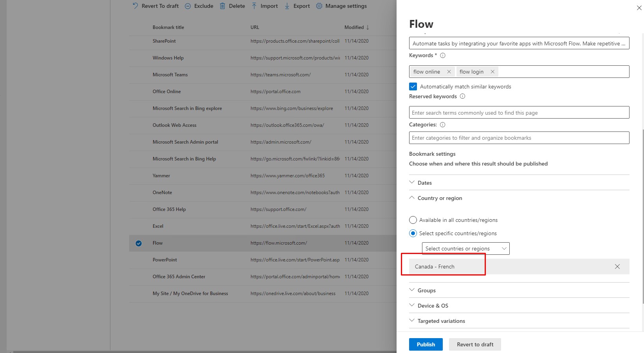Click the Flow panel vertical scrollbar
Image resolution: width=644 pixels, height=353 pixels.
click(x=643, y=216)
